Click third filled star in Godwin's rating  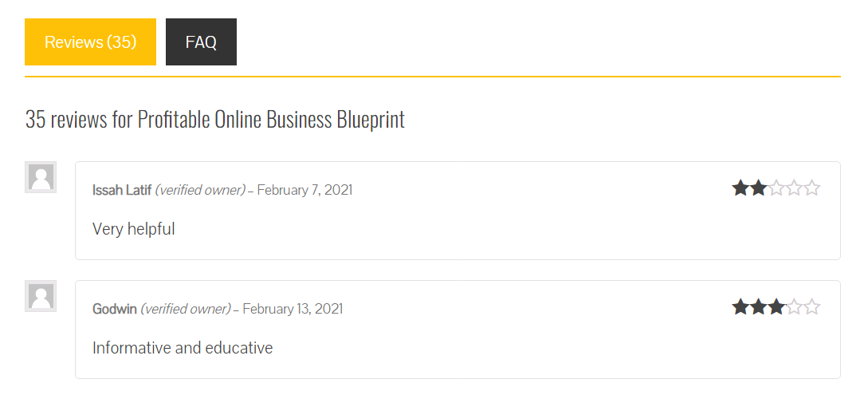[x=776, y=307]
